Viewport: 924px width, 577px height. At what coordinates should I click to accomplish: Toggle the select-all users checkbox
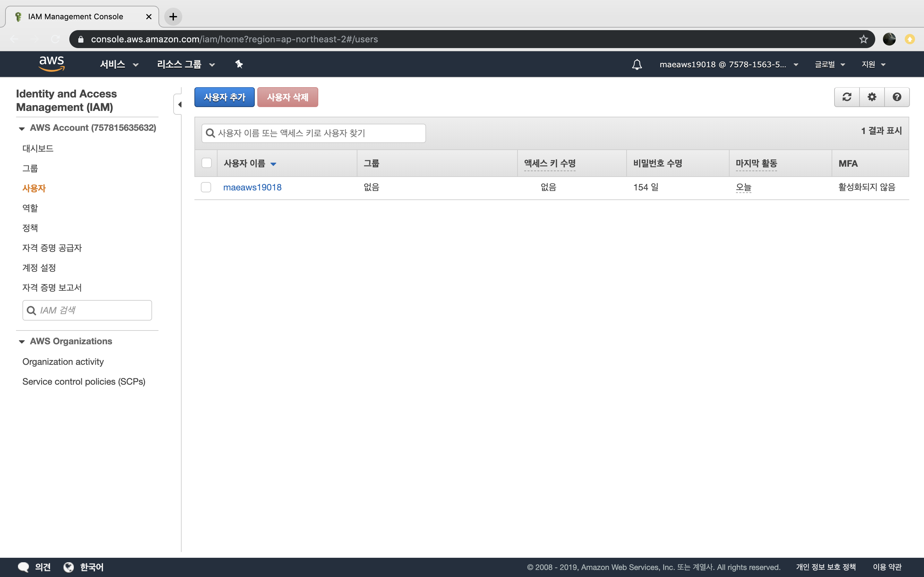(206, 163)
